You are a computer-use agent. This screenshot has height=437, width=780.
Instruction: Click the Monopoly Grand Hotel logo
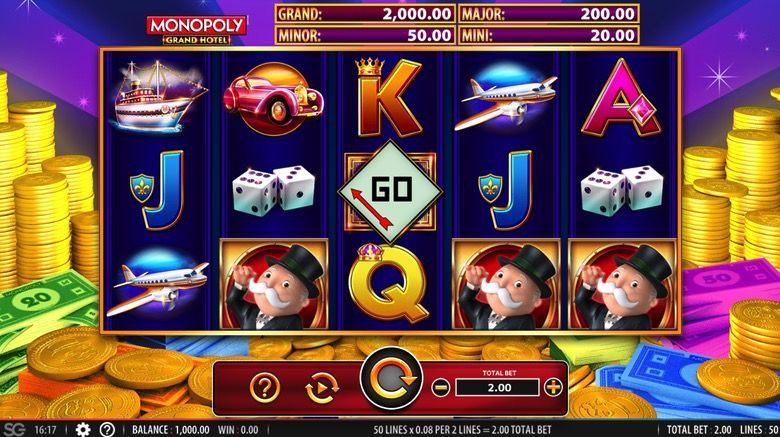click(197, 30)
